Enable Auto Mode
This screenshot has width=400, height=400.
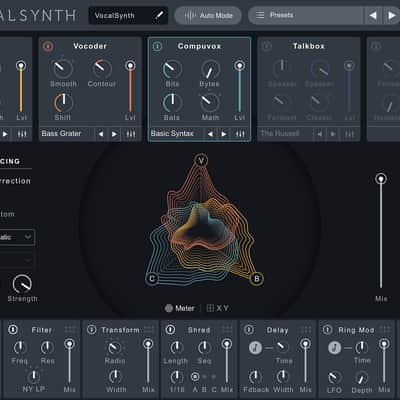(208, 15)
